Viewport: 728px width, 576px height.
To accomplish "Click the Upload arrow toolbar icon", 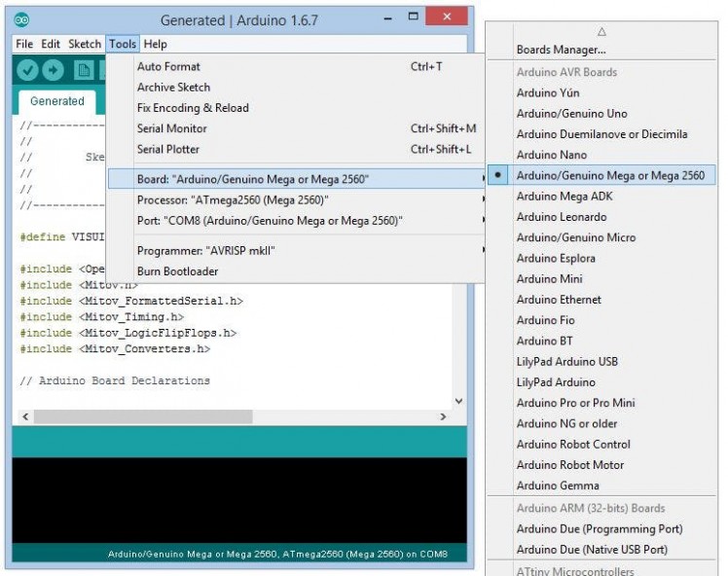I will pyautogui.click(x=53, y=71).
